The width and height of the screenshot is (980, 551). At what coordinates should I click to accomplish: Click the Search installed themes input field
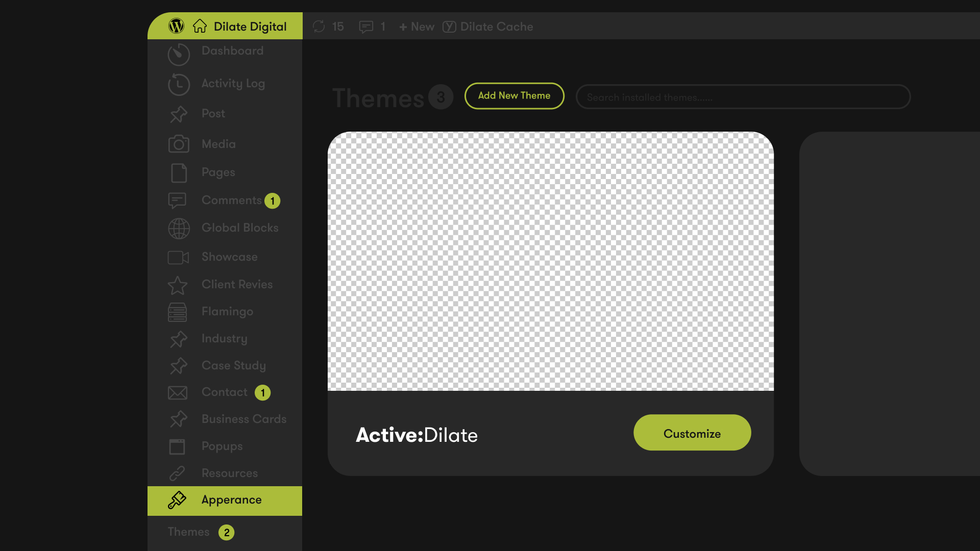pos(744,97)
